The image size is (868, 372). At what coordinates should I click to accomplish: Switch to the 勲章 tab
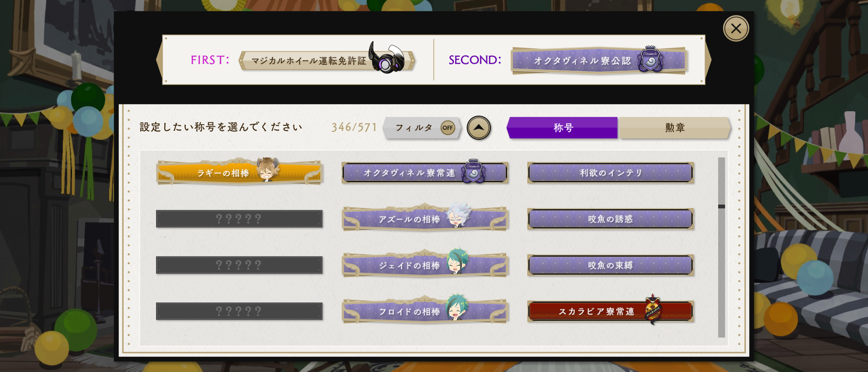(x=674, y=128)
